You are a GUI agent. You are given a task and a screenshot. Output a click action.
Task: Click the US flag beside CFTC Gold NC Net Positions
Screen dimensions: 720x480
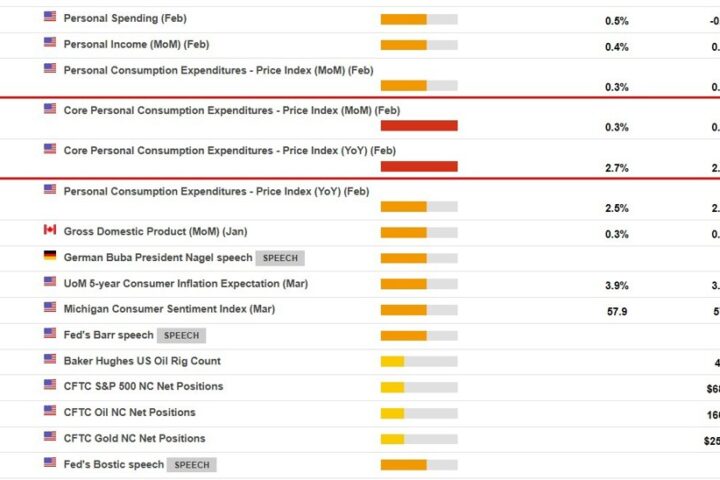coord(50,436)
